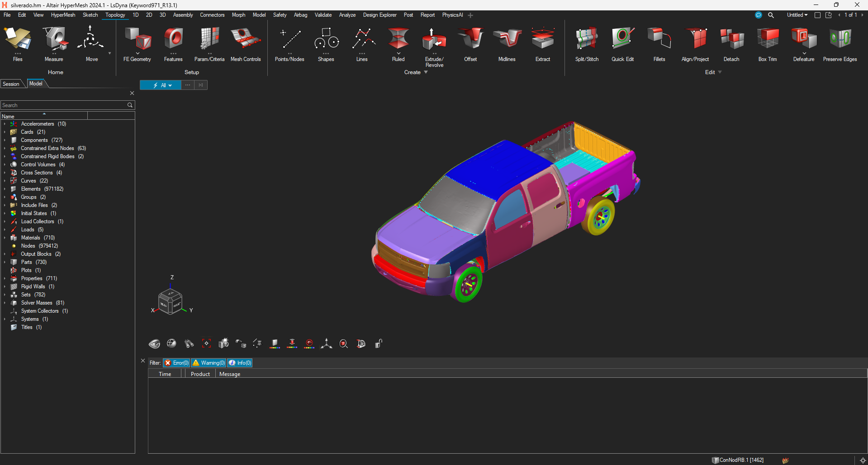Click the model browser Search field
The height and width of the screenshot is (465, 868).
pyautogui.click(x=63, y=105)
